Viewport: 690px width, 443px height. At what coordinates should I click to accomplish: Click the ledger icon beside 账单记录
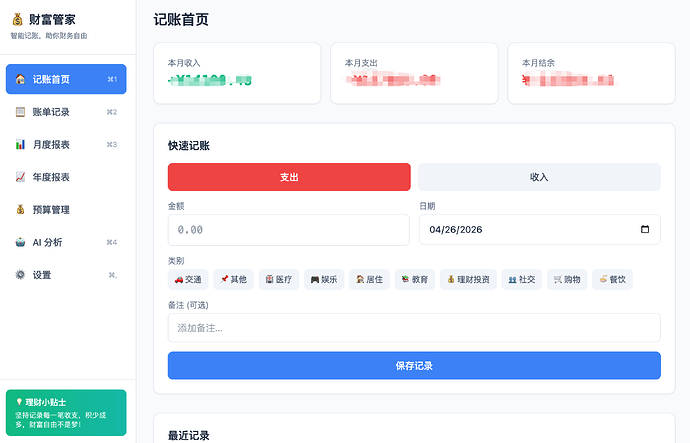[20, 112]
